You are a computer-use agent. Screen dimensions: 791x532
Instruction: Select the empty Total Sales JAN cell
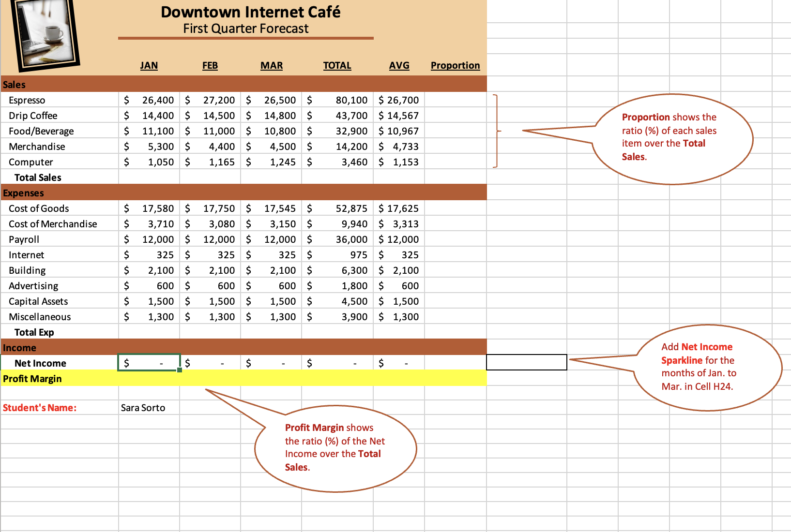pyautogui.click(x=148, y=177)
